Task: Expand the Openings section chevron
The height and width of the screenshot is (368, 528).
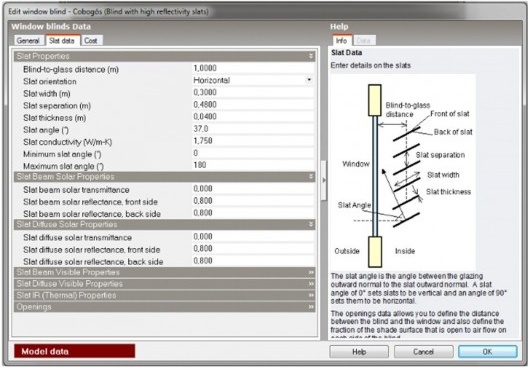Action: pos(310,307)
